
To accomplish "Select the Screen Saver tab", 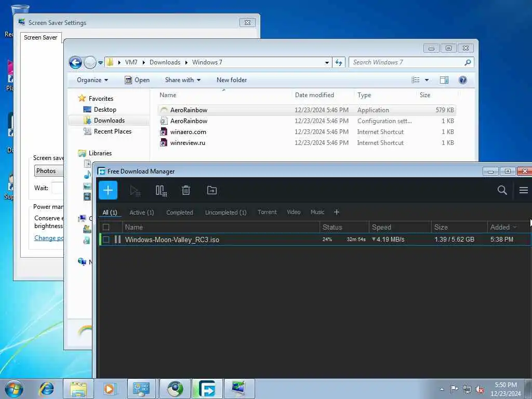I will pyautogui.click(x=41, y=37).
